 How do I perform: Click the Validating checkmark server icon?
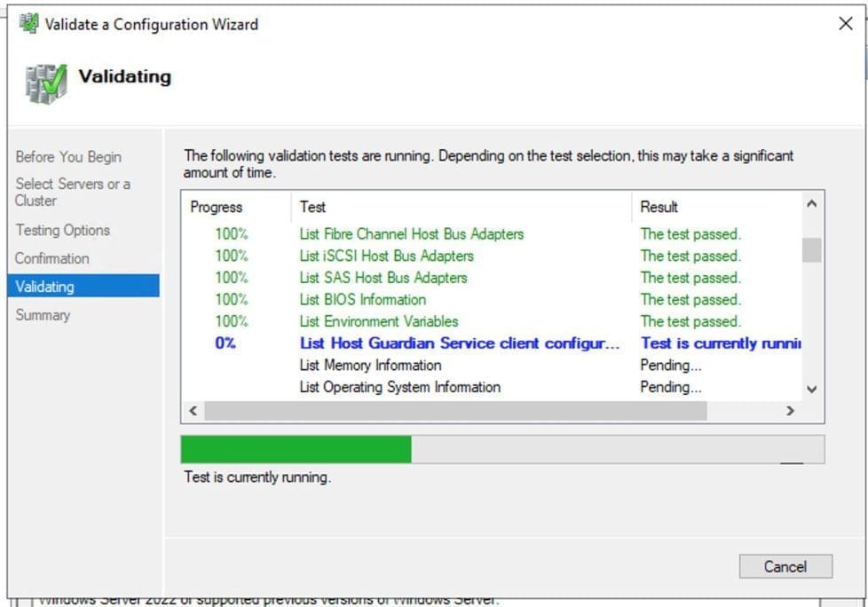click(x=45, y=83)
